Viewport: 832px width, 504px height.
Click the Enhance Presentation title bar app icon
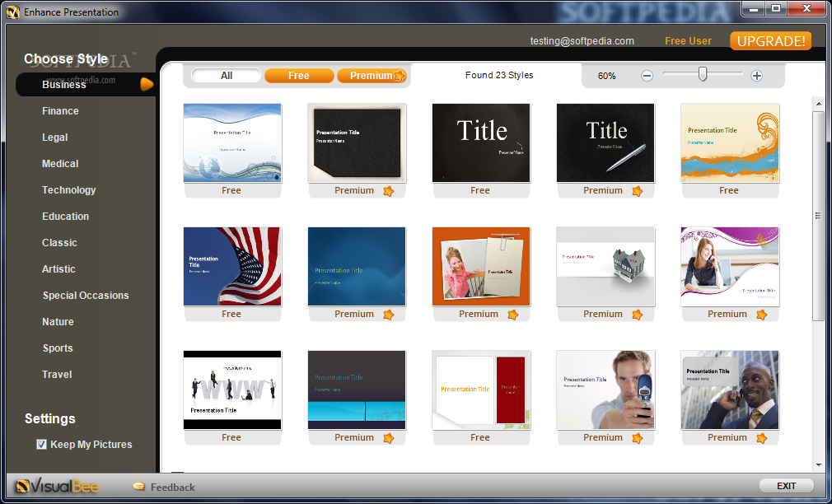coord(12,12)
